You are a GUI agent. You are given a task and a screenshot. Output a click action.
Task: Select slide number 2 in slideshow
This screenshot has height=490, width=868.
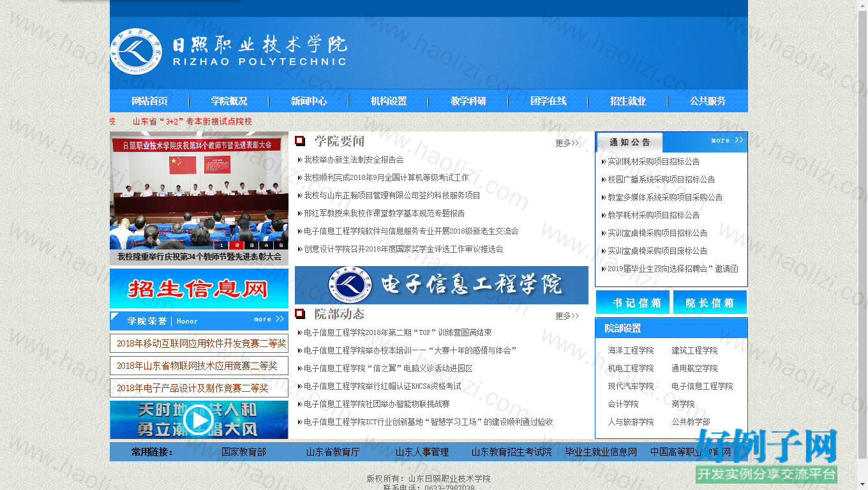point(236,245)
